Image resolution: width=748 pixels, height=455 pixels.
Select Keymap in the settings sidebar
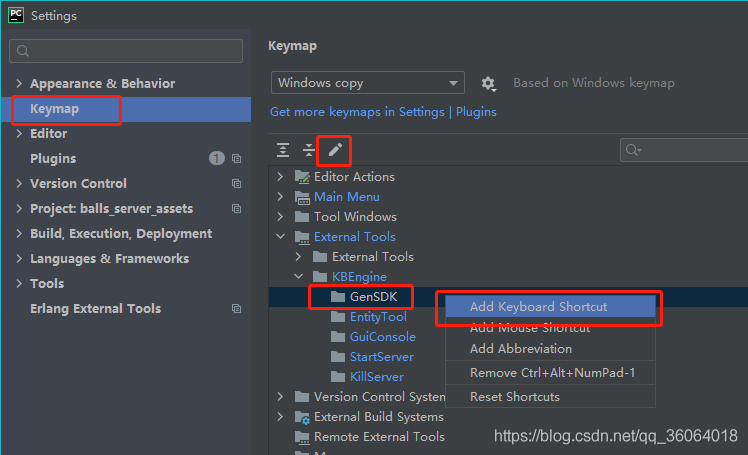pos(54,109)
